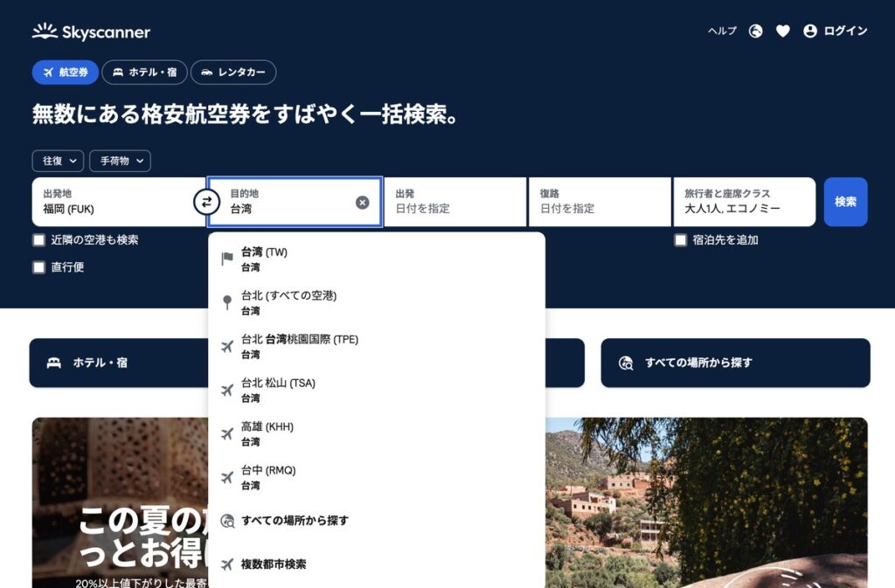Switch to the レンタカー tab
Viewport: 895px width, 588px height.
(233, 73)
